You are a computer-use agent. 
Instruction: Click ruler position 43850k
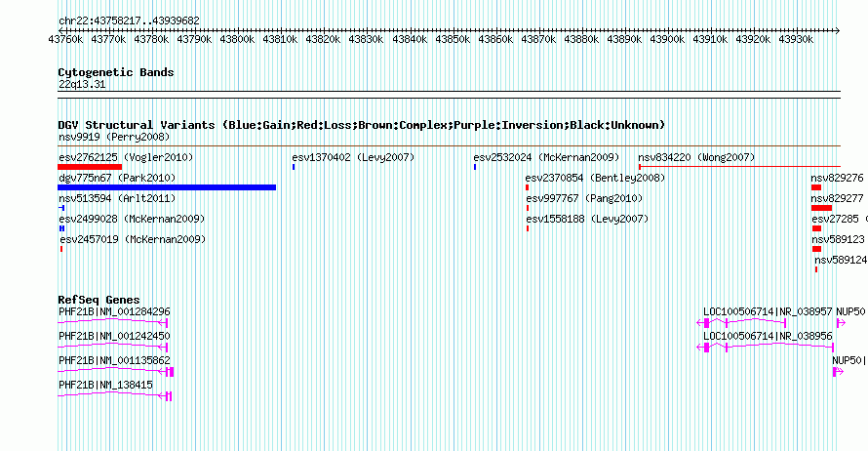(453, 39)
